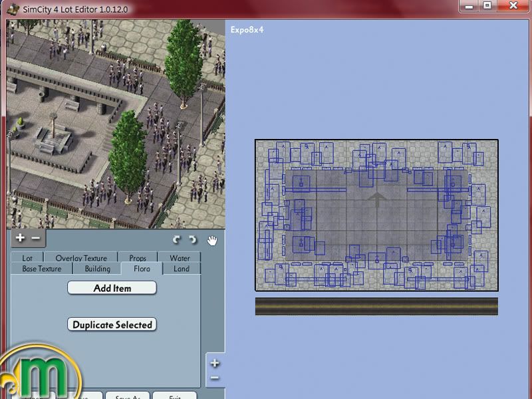Click the SimCity 4 Lot Editor title icon
The width and height of the screenshot is (532, 399).
coord(12,9)
